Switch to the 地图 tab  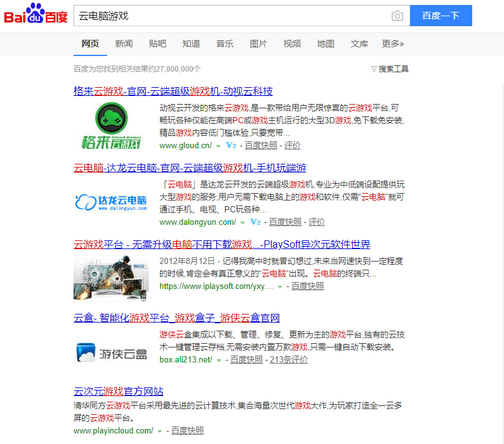pos(325,44)
